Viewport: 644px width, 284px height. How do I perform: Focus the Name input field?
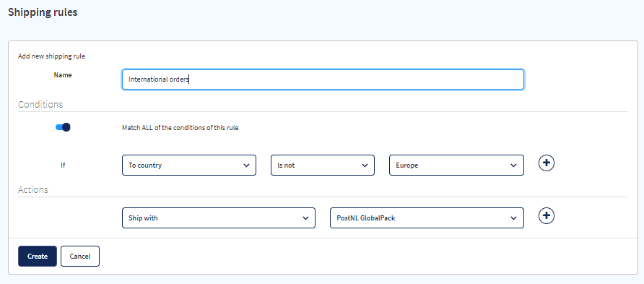point(323,79)
